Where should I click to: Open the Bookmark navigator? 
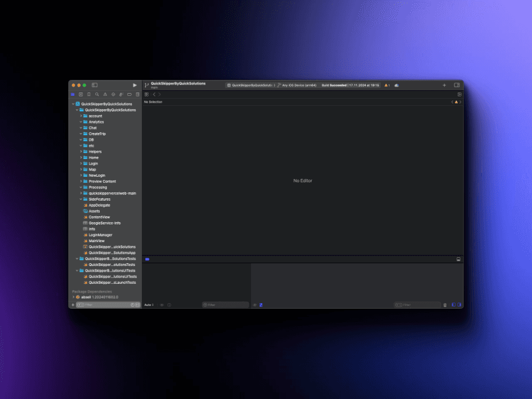click(x=89, y=95)
